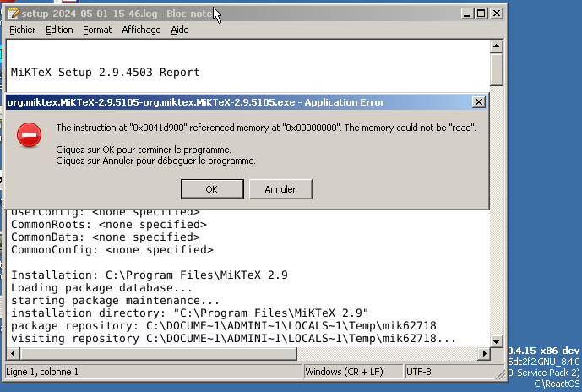Click the 'starting package maintenance...' line

(115, 300)
